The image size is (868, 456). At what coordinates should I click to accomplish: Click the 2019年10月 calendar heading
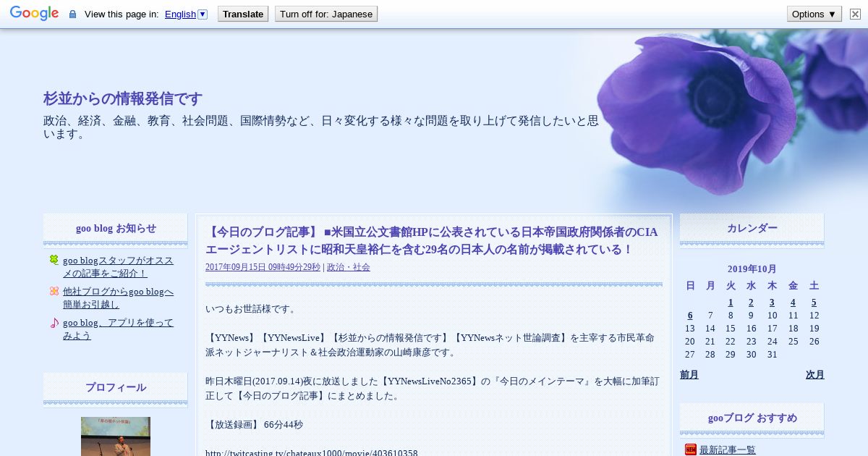pyautogui.click(x=752, y=269)
